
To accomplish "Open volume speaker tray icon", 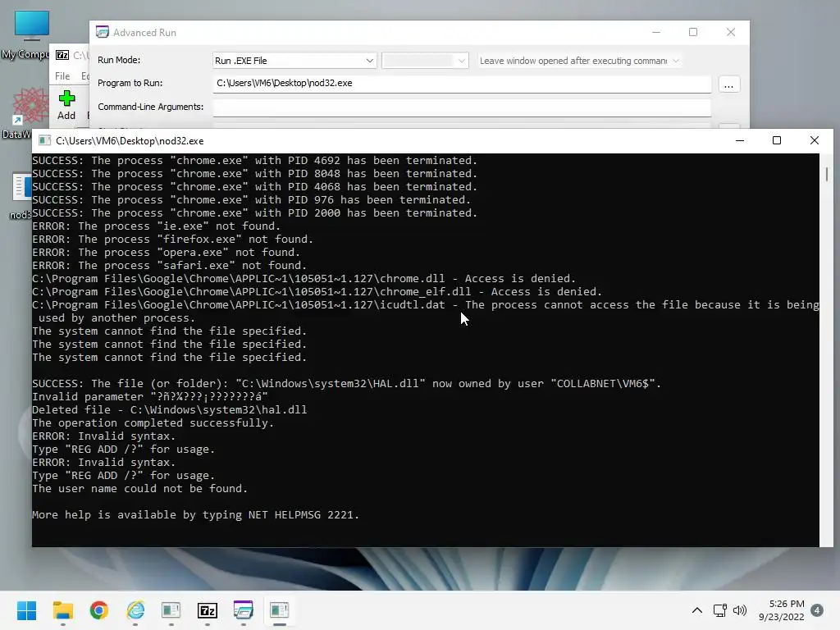I will click(740, 610).
